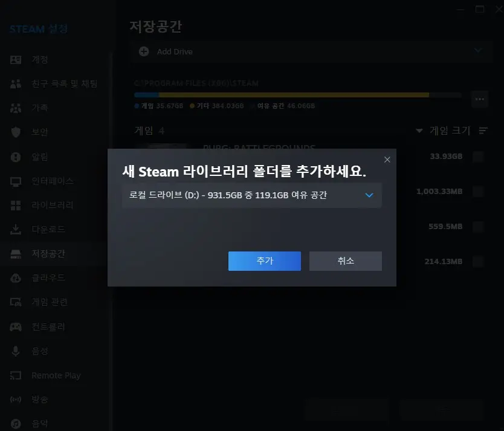Click the Add Drive button

tap(175, 51)
